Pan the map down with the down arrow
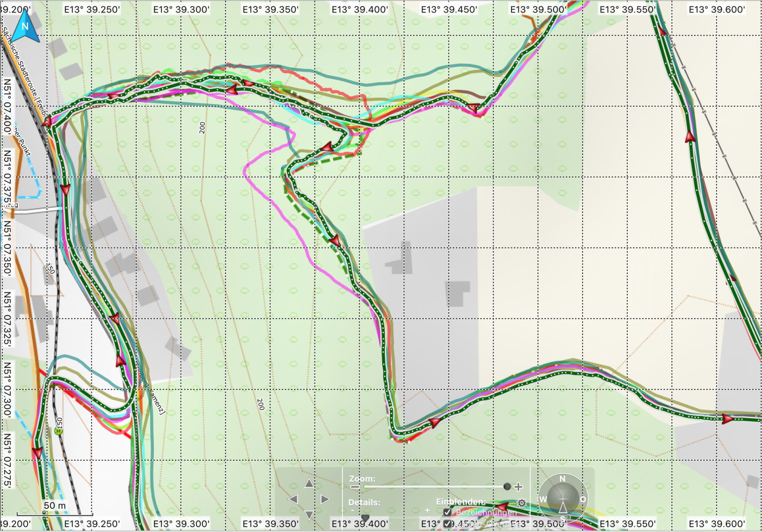The width and height of the screenshot is (762, 532). 309,515
